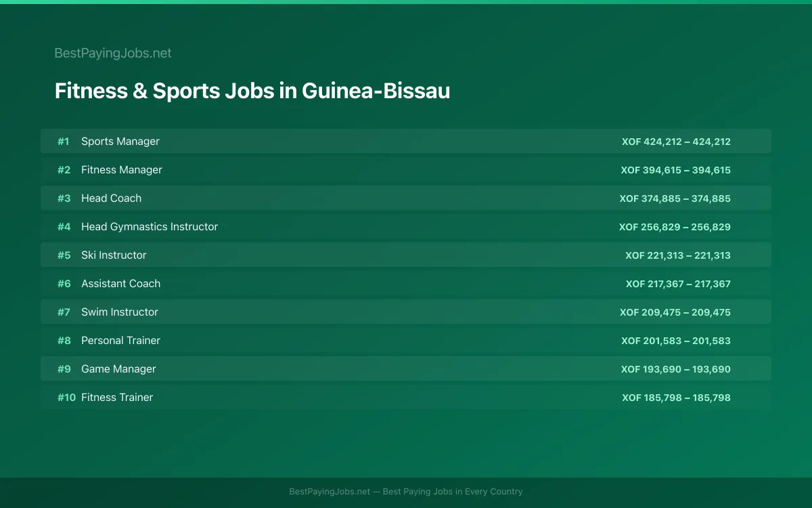812x508 pixels.
Task: Click the #5 rank number
Action: pos(64,255)
